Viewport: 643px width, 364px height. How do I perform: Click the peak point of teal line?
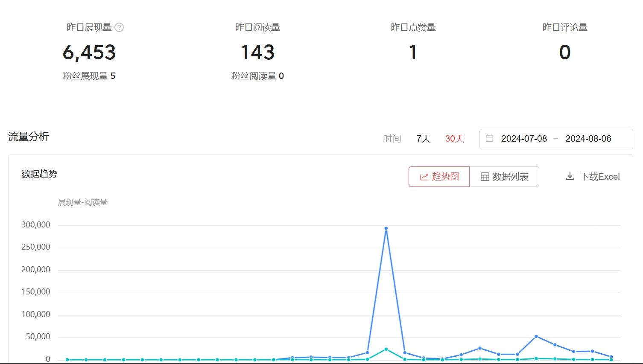(386, 349)
